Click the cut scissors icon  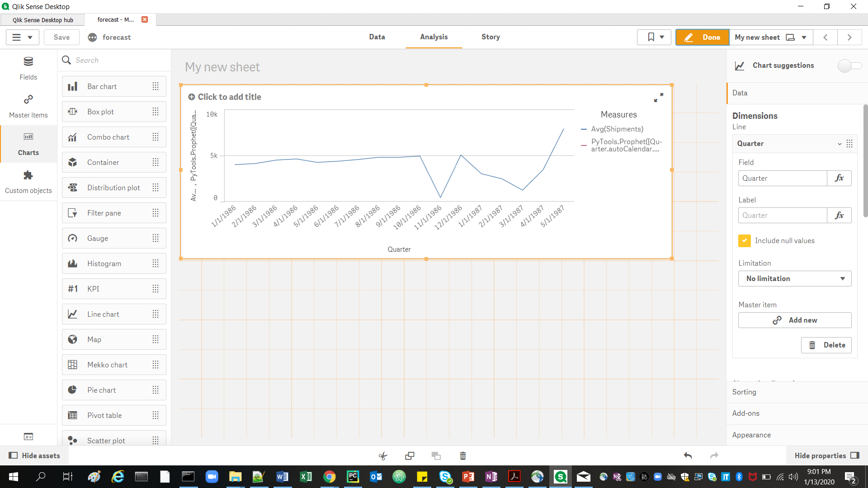pyautogui.click(x=383, y=455)
